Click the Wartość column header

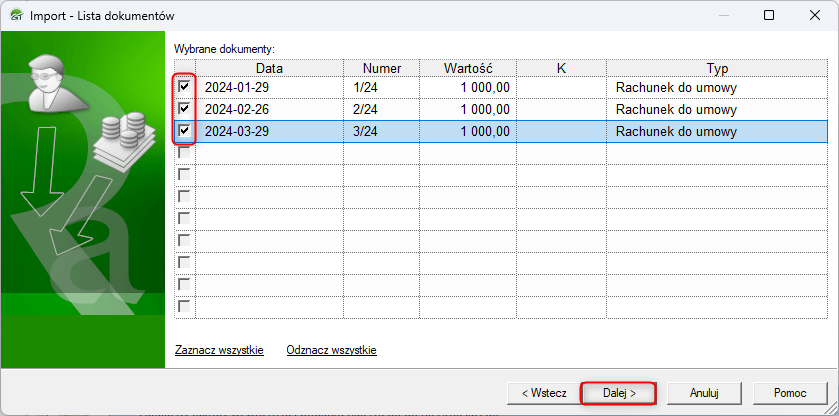(x=468, y=68)
